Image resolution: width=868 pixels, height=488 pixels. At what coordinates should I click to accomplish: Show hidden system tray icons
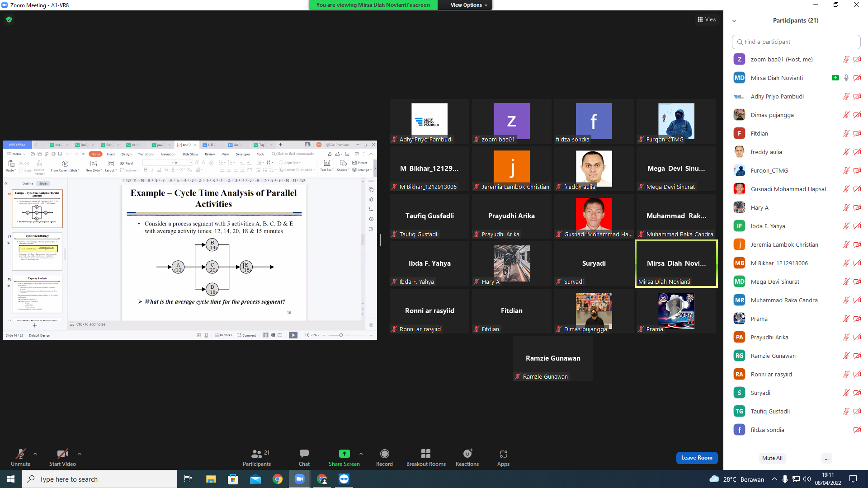[x=774, y=479]
